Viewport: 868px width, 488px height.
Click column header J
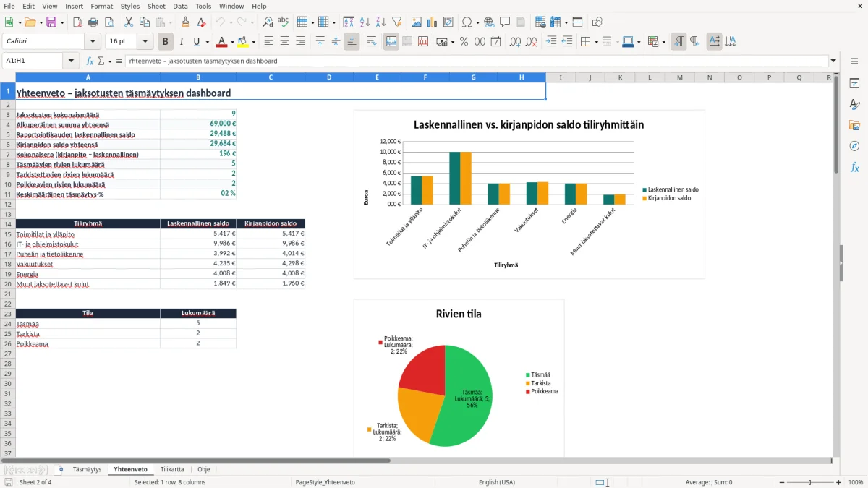coord(590,77)
